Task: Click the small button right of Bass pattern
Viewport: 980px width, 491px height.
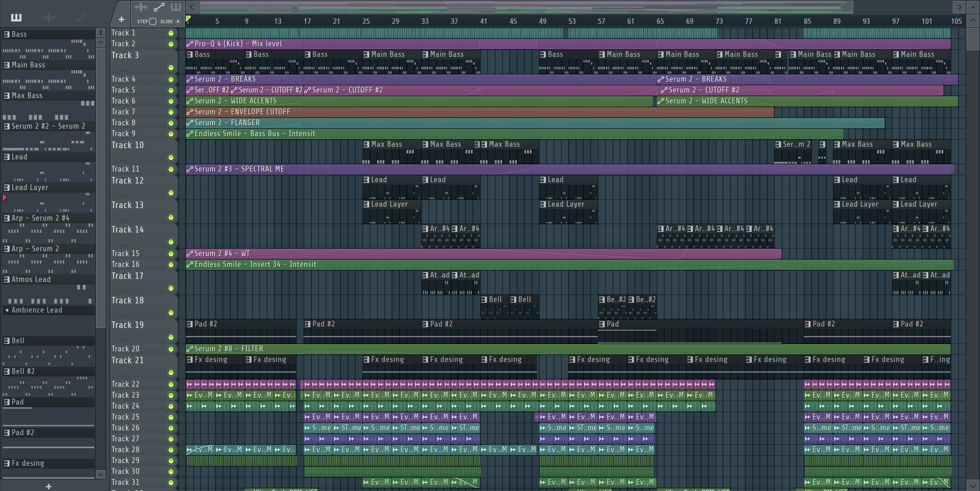Action: (100, 32)
